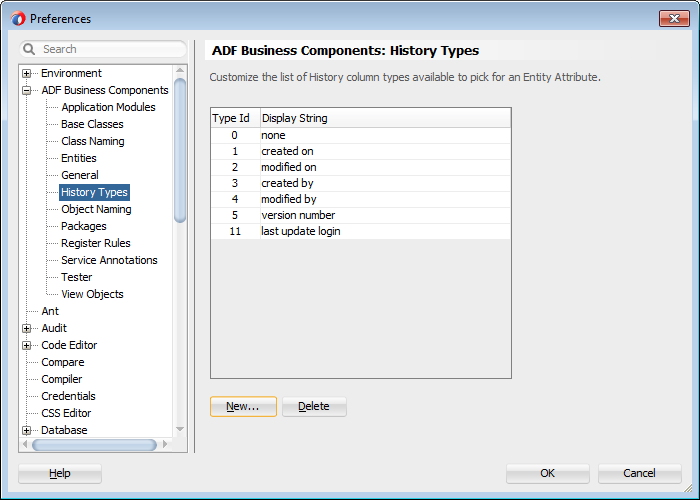This screenshot has width=700, height=500.
Task: Click the tree horizontal scrollbar thumb
Action: (95, 445)
